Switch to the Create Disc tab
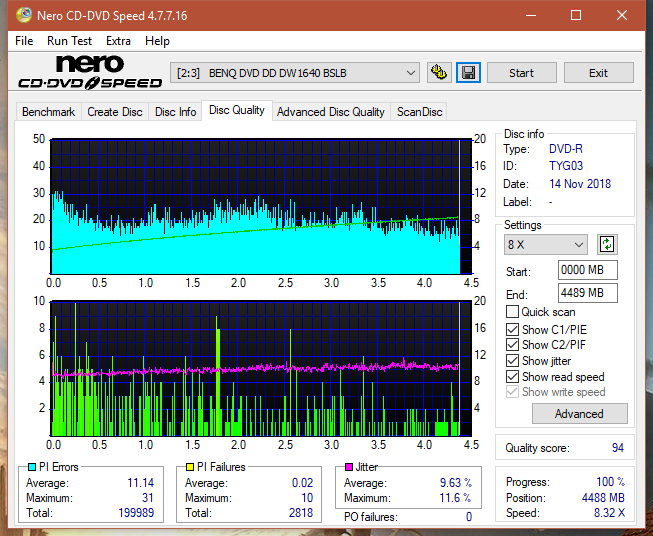This screenshot has width=653, height=536. pyautogui.click(x=115, y=112)
